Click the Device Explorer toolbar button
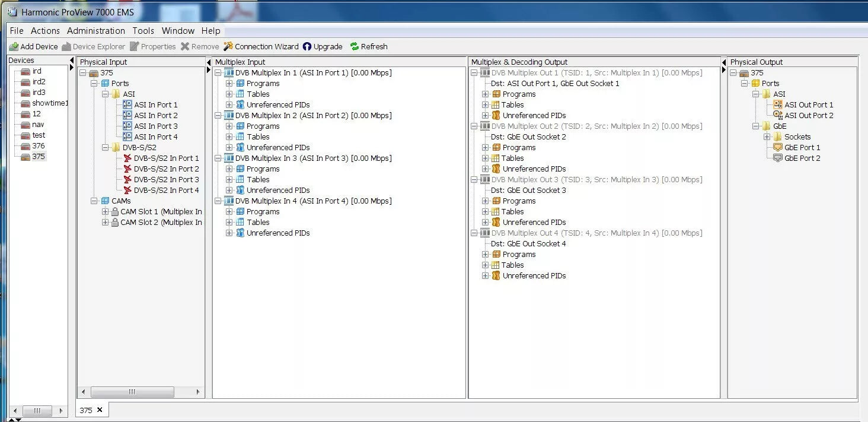The height and width of the screenshot is (422, 868). pyautogui.click(x=94, y=46)
